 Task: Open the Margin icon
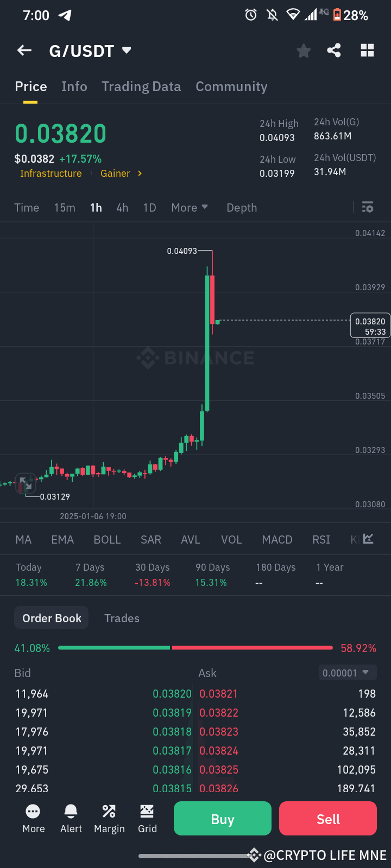pyautogui.click(x=109, y=818)
